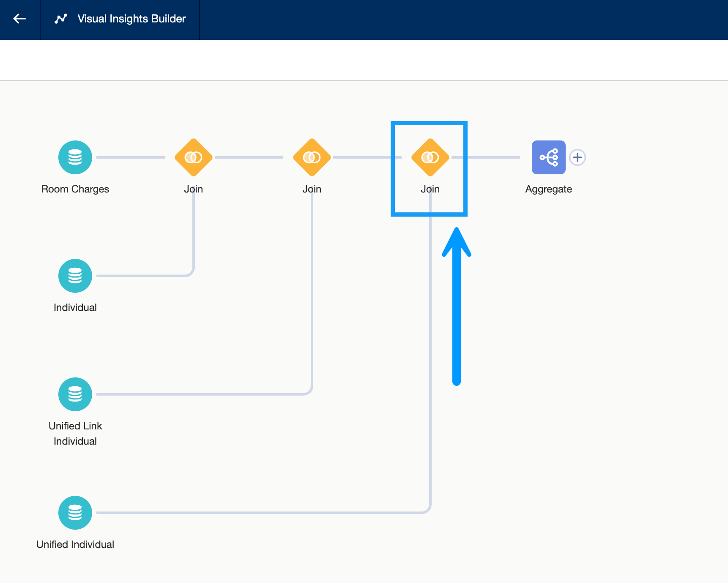Click the Visual Insights Builder graph icon
This screenshot has width=728, height=583.
pyautogui.click(x=61, y=19)
